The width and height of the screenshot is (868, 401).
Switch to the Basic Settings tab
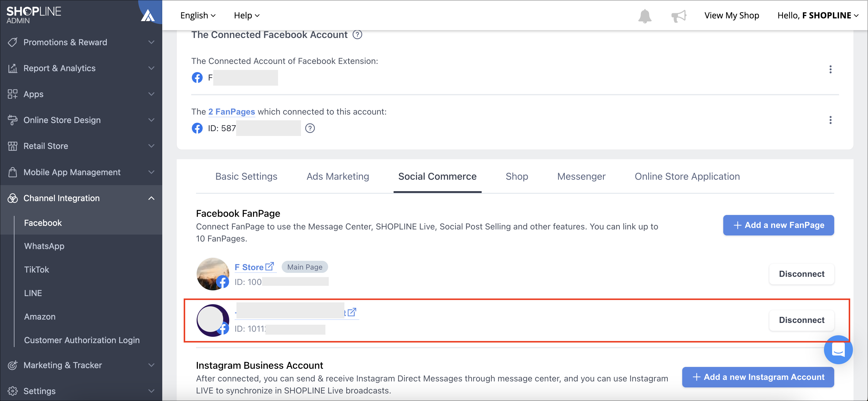[246, 177]
